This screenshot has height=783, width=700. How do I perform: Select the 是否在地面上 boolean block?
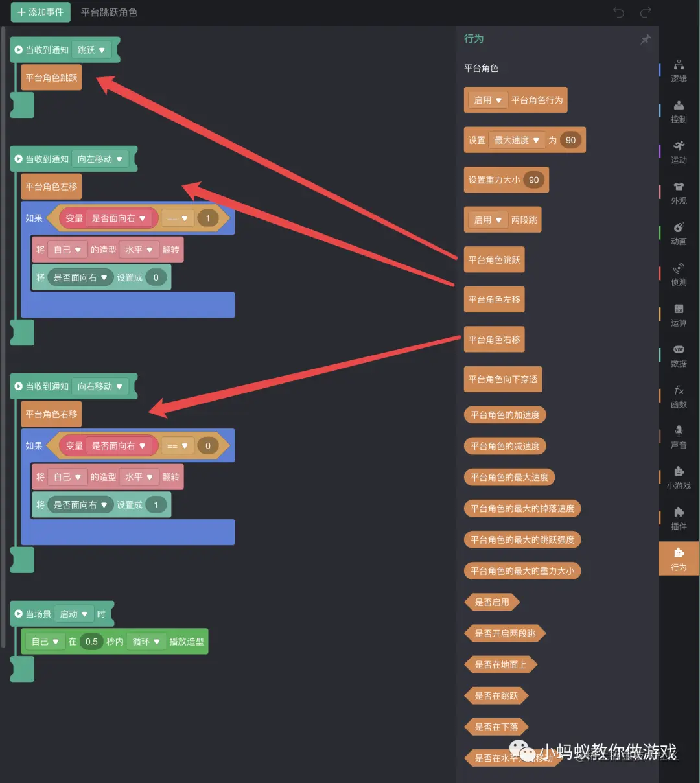pyautogui.click(x=500, y=664)
